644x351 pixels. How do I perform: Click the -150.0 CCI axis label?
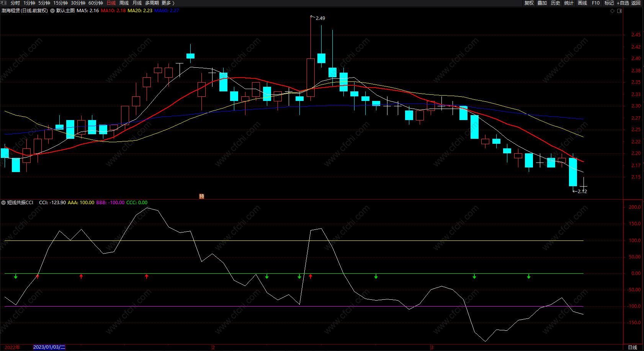pyautogui.click(x=634, y=323)
